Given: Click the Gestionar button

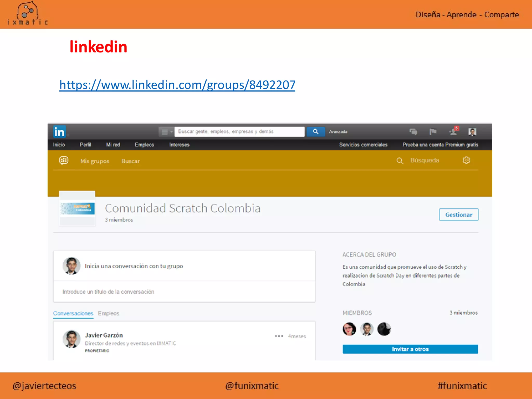Looking at the screenshot, I should pyautogui.click(x=459, y=215).
